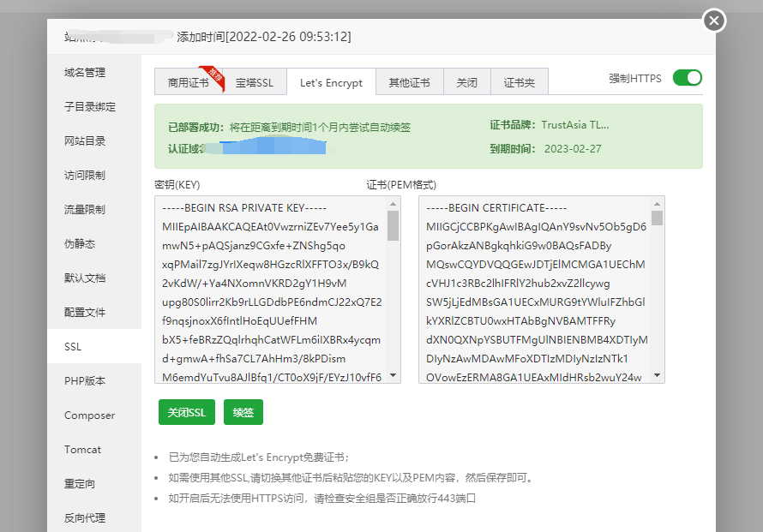This screenshot has height=532, width=763.
Task: Open the 宝塔SSL tab
Action: coord(255,82)
